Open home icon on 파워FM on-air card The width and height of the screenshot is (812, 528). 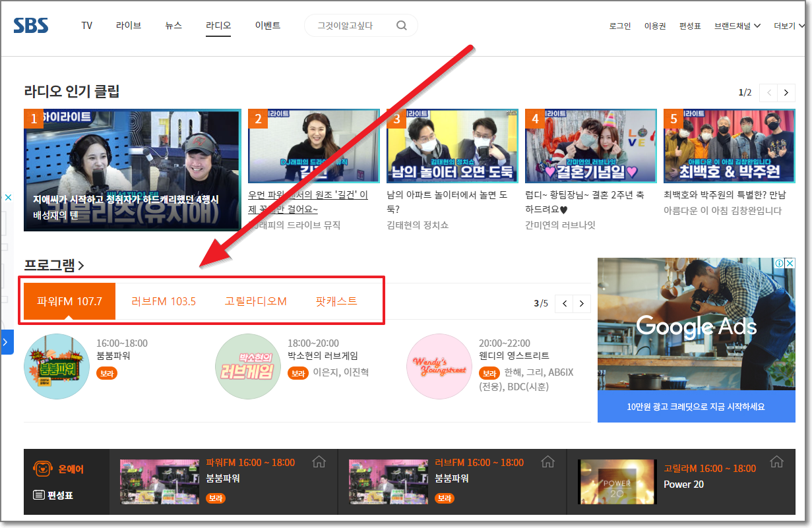coord(319,461)
